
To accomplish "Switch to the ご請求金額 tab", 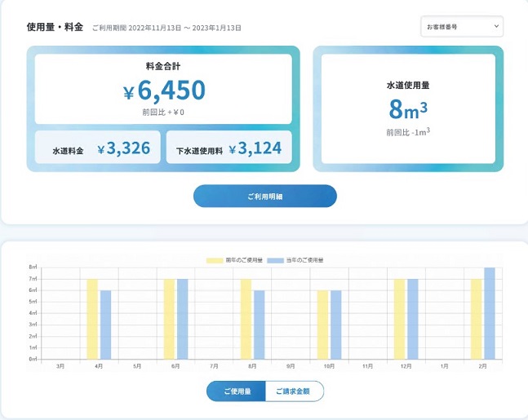I will (294, 391).
